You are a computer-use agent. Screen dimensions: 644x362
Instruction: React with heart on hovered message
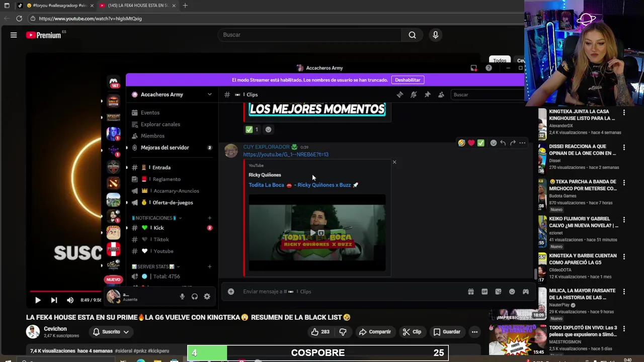coord(471,143)
